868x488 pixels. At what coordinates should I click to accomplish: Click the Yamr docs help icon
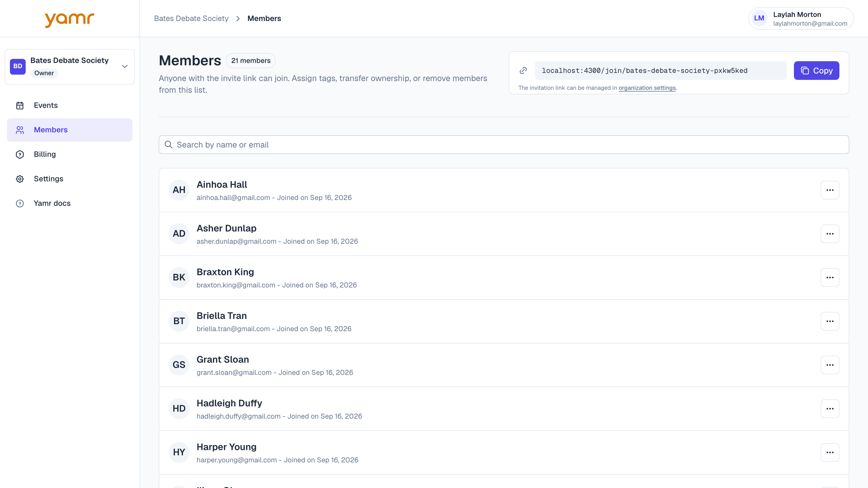point(20,203)
